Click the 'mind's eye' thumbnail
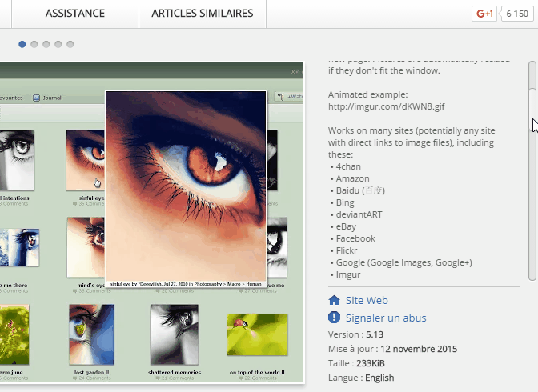 [x=86, y=247]
